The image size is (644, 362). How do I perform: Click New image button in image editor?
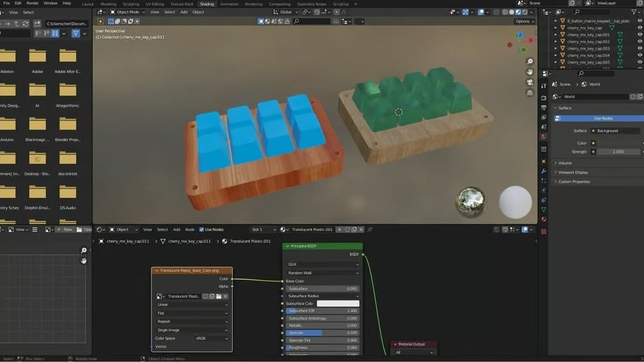[65, 230]
